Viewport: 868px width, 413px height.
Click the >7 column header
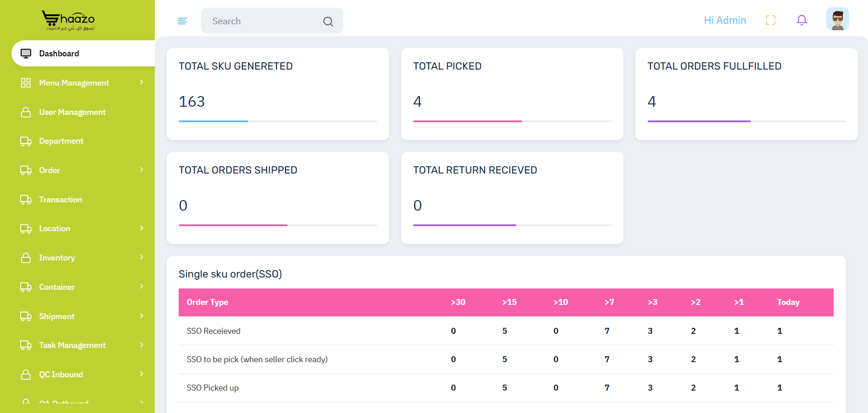click(609, 302)
